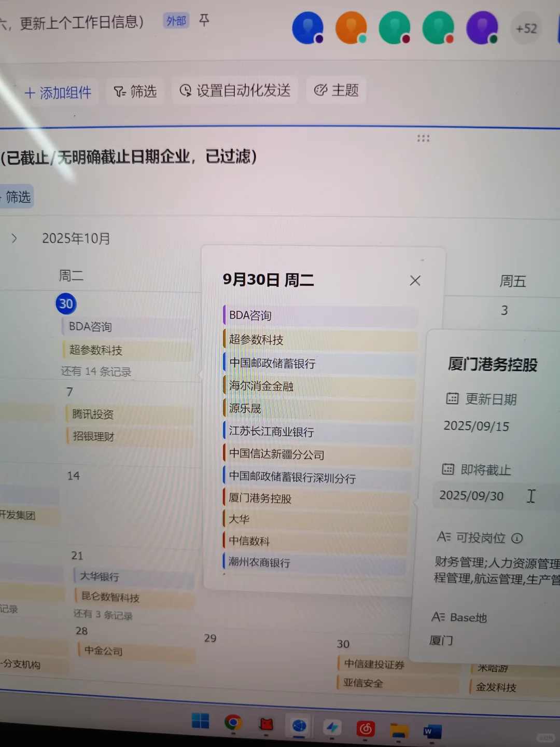560x747 pixels.
Task: Open 超参数科技 event in calendar cell
Action: click(127, 350)
